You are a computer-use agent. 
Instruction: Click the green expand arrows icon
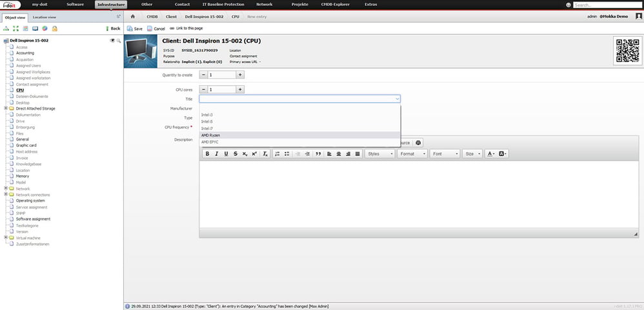pyautogui.click(x=15, y=28)
